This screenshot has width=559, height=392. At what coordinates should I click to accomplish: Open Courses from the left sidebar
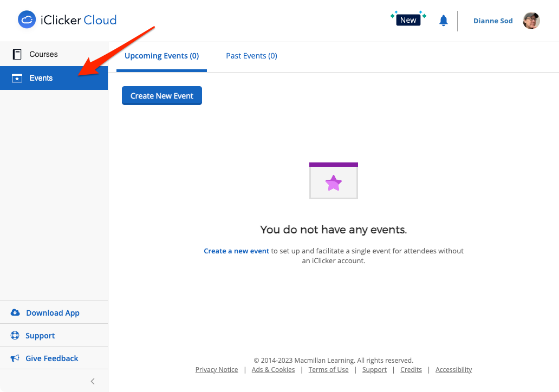pyautogui.click(x=43, y=54)
